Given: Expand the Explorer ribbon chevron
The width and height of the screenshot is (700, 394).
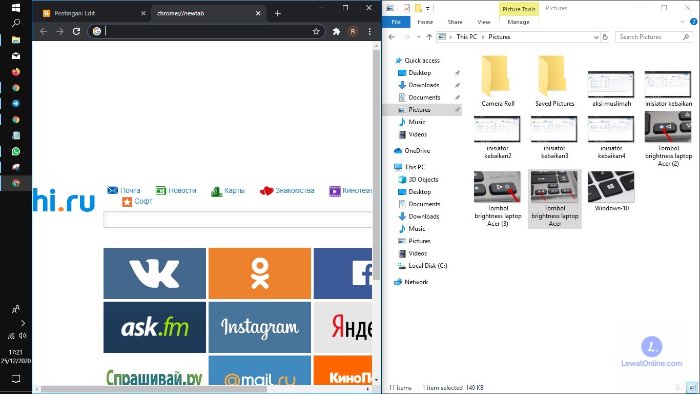Looking at the screenshot, I should click(x=682, y=21).
